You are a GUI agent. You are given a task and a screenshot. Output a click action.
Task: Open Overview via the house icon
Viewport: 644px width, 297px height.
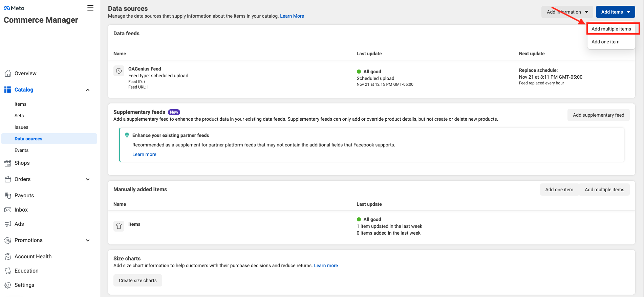point(8,73)
